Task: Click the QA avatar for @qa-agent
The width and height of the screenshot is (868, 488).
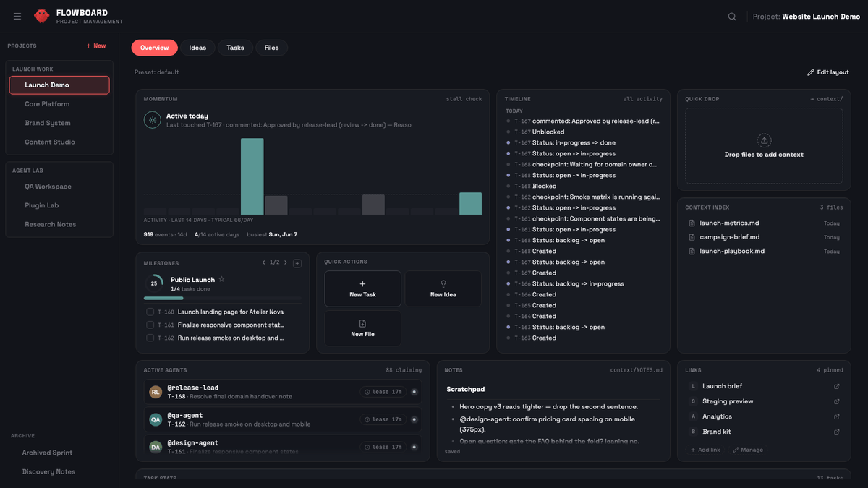Action: click(156, 419)
